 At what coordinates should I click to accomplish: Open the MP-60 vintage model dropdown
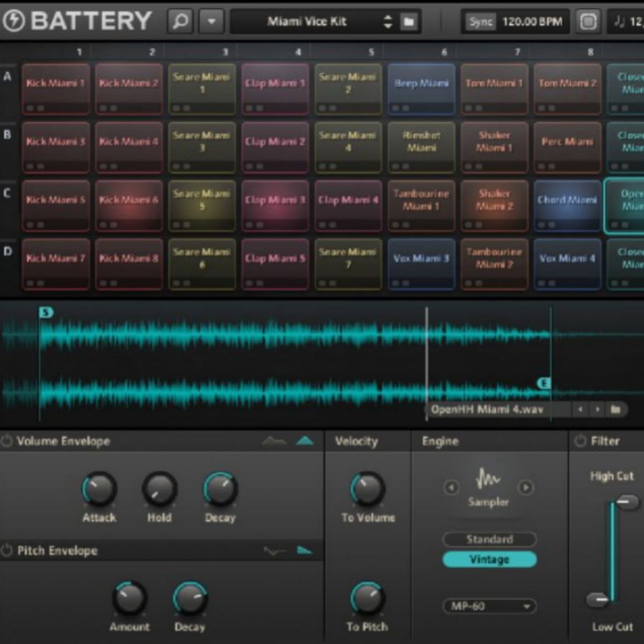(490, 606)
